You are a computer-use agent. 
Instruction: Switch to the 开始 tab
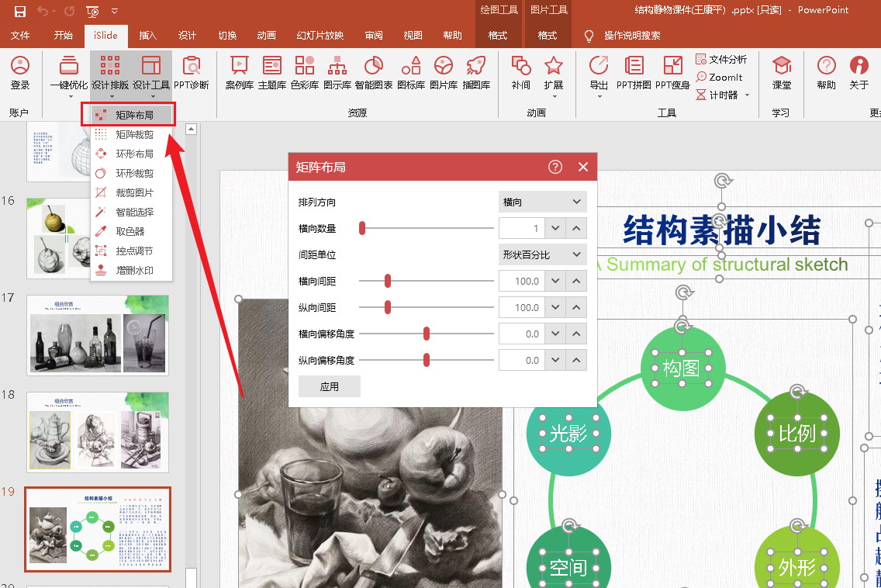64,36
